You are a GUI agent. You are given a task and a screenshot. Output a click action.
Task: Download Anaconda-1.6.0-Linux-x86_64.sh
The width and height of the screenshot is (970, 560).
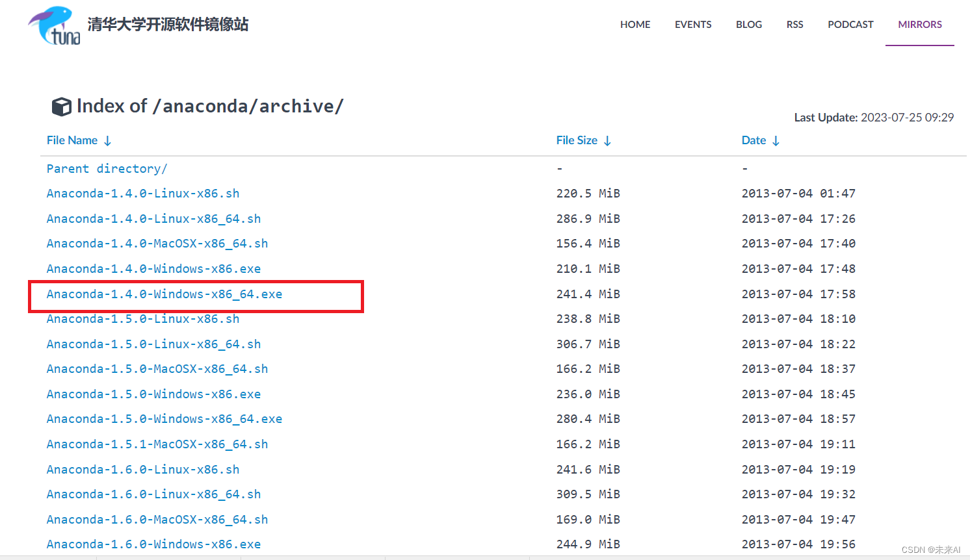click(153, 494)
